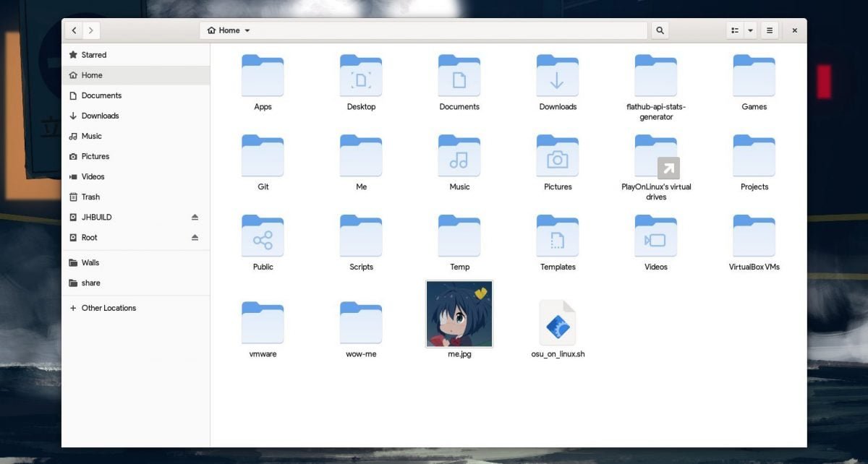The width and height of the screenshot is (868, 464).
Task: Open the search button in the header bar
Action: click(660, 30)
